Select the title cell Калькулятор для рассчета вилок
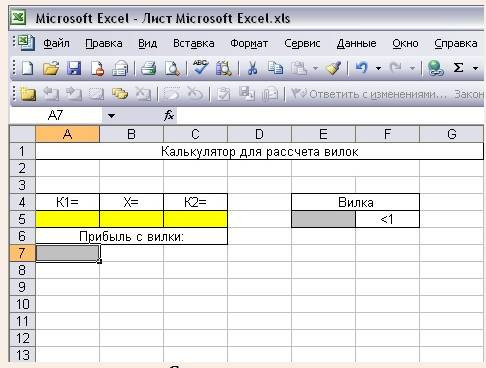The width and height of the screenshot is (486, 368). [259, 151]
